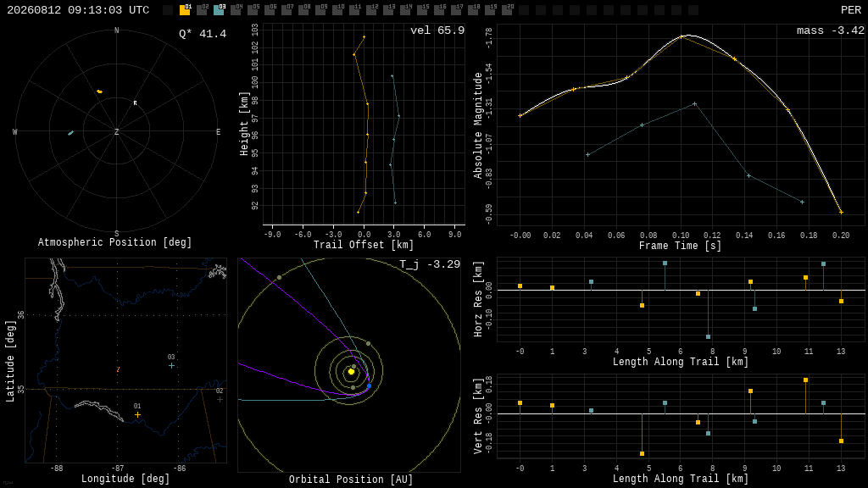
Task: Select the station 15 indicator square
Action: tap(422, 10)
